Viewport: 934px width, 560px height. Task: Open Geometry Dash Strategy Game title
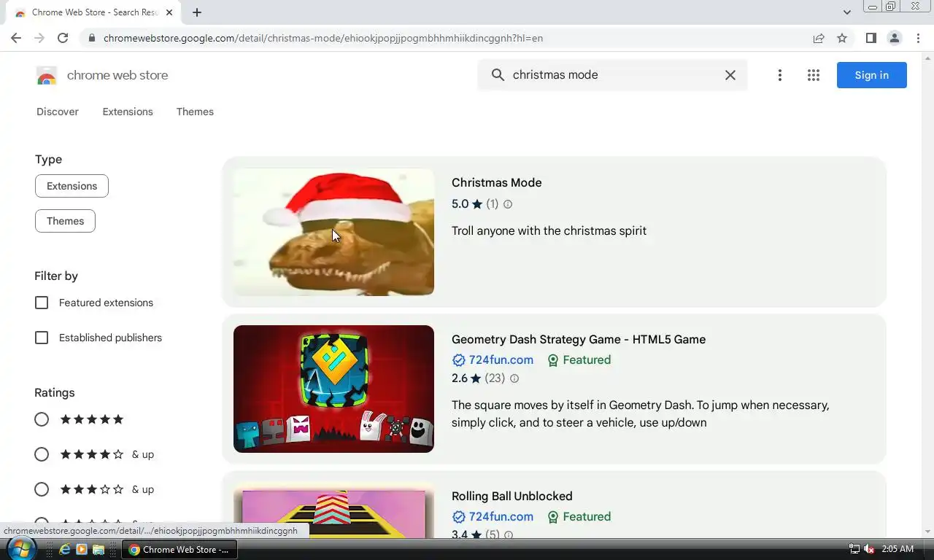click(x=579, y=340)
